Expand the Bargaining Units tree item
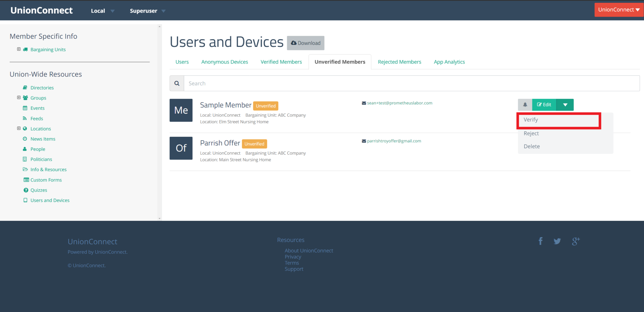The height and width of the screenshot is (312, 644). pos(19,49)
